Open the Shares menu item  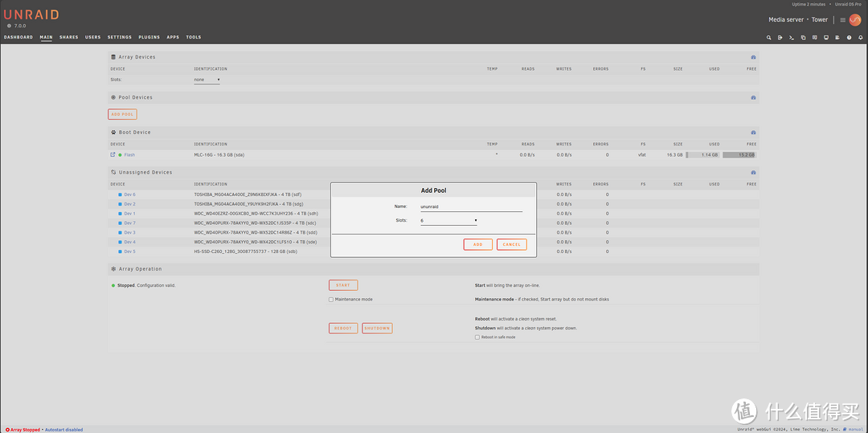coord(68,38)
